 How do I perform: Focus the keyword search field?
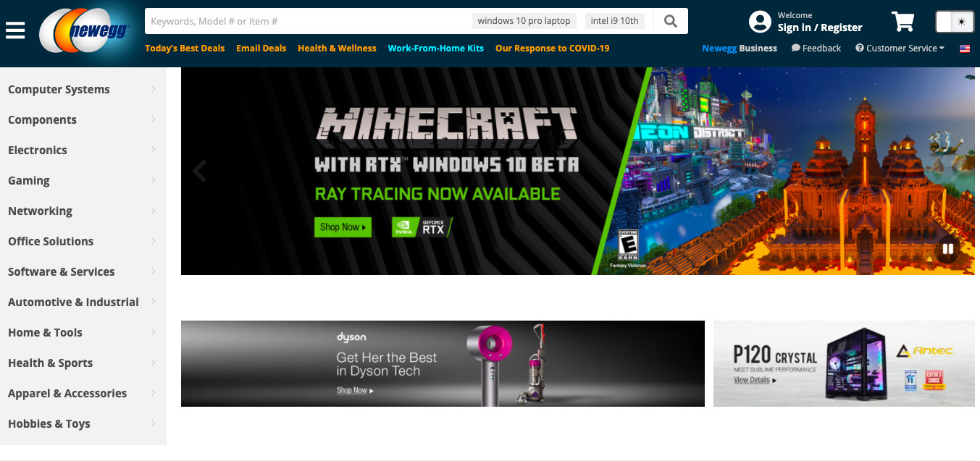click(308, 21)
